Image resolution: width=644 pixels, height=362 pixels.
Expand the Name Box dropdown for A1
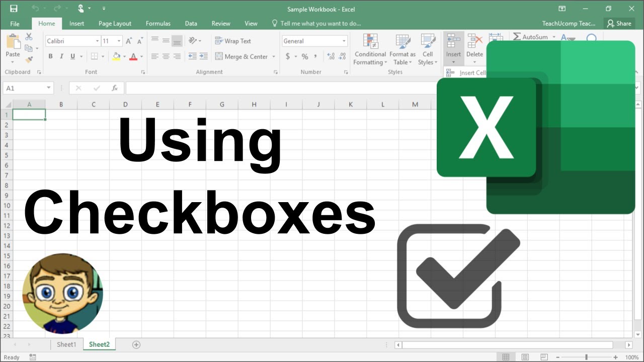click(x=49, y=88)
